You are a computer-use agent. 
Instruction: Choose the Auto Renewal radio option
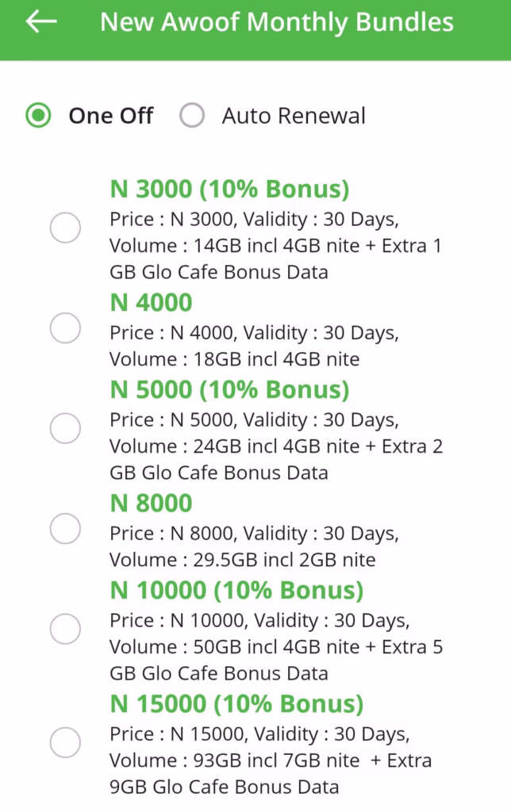[x=192, y=115]
